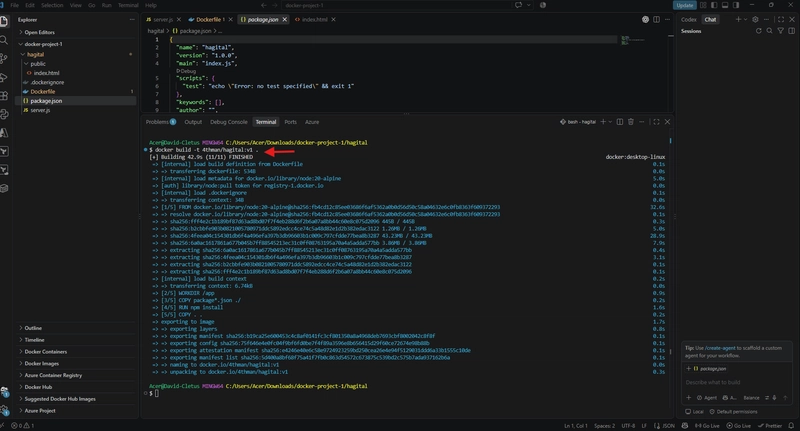This screenshot has height=431, width=800.
Task: Toggle the secondary sidebar layout button
Action: point(736,5)
